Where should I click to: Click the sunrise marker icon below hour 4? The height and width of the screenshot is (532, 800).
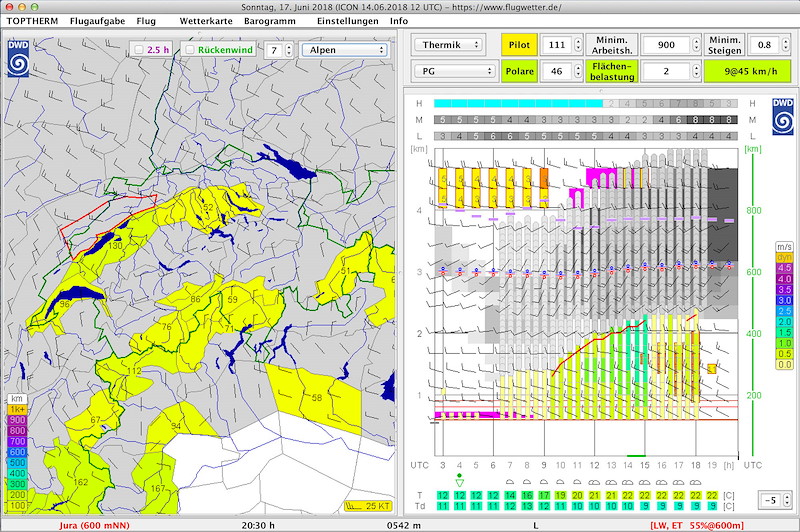point(459,480)
